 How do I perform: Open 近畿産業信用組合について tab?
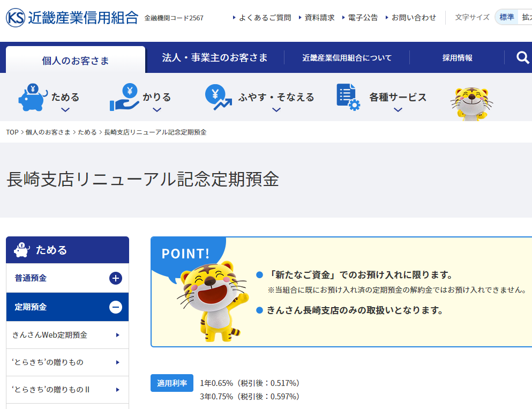coord(347,58)
